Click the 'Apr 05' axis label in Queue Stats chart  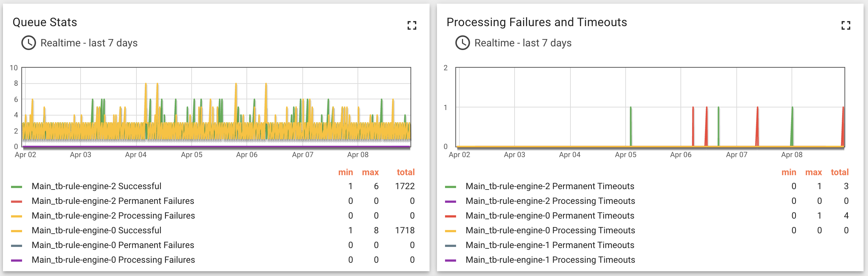point(192,155)
